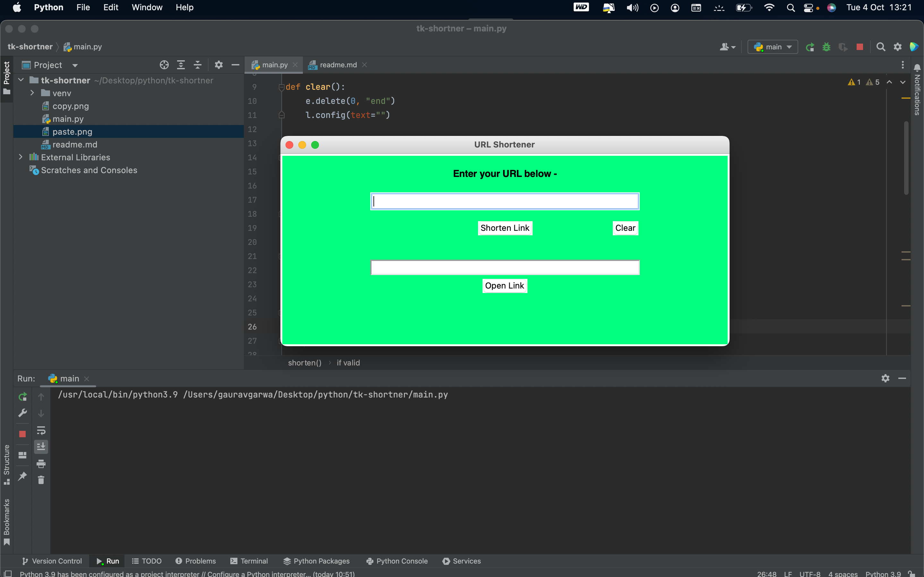Collapse the tk-shortner project root

click(21, 80)
